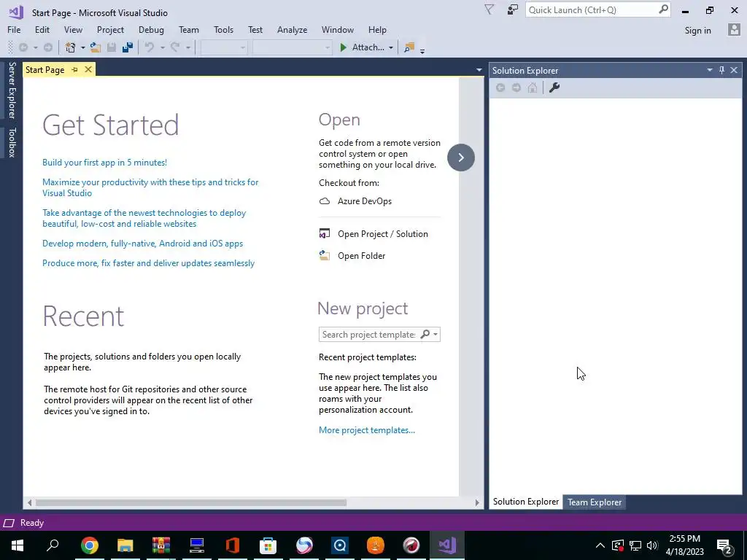Open the Action Center notifications icon
This screenshot has height=560, width=747.
pos(724,545)
